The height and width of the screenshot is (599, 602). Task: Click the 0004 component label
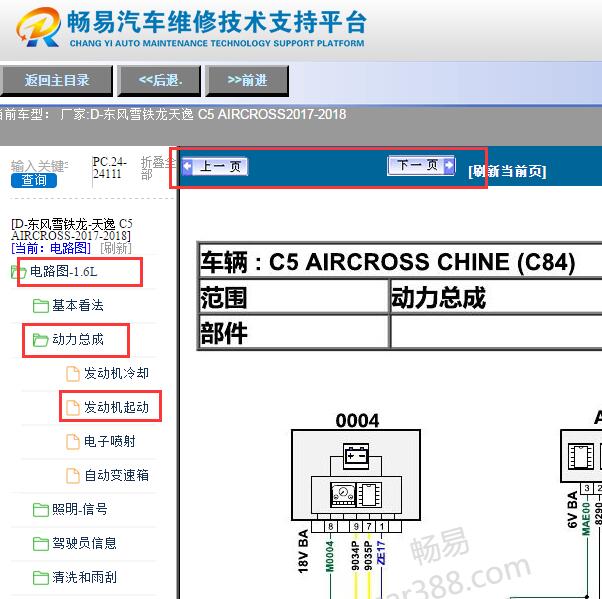(357, 420)
